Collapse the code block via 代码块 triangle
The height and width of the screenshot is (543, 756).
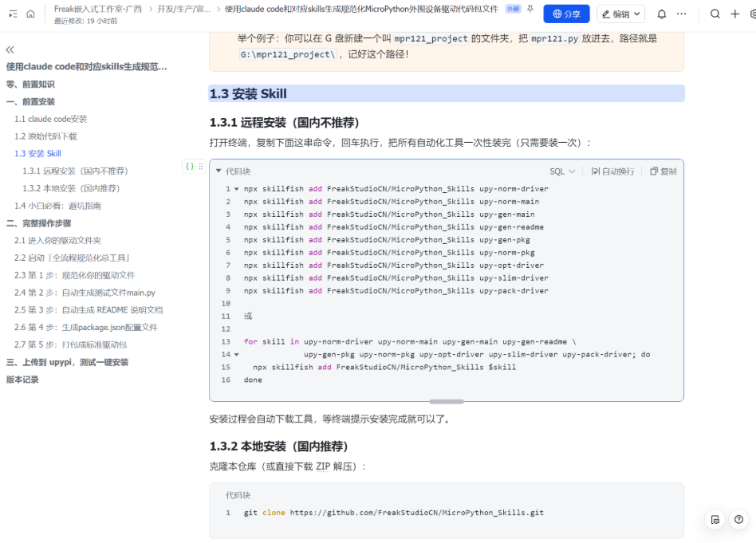pyautogui.click(x=219, y=171)
